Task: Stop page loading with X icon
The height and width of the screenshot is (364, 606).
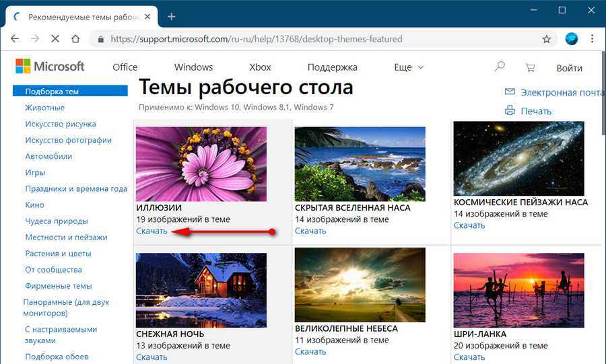Action: (55, 39)
